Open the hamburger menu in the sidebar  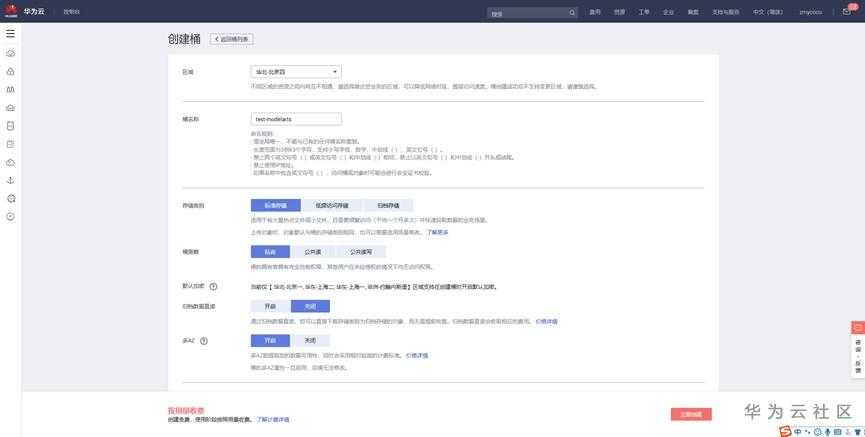[10, 34]
